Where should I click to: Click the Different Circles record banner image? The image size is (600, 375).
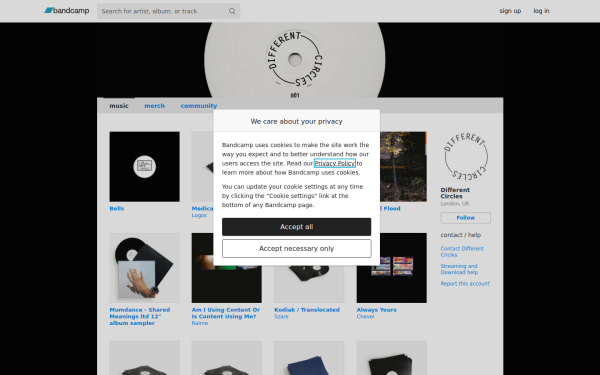coord(295,60)
